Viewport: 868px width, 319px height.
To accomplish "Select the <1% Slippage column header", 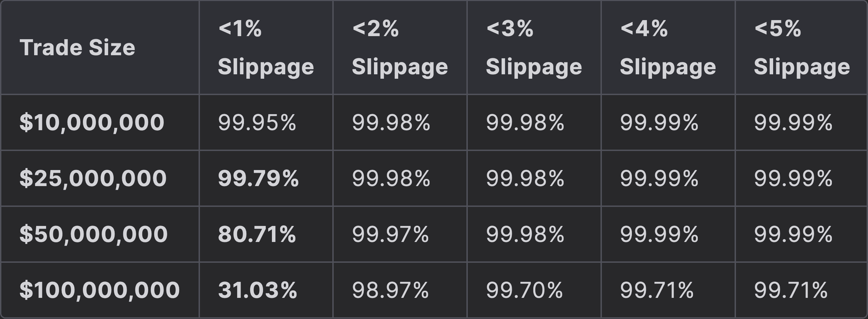I will [x=265, y=47].
